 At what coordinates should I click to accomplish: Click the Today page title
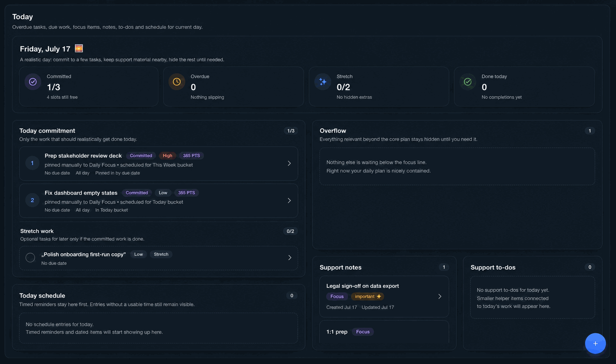(x=23, y=17)
